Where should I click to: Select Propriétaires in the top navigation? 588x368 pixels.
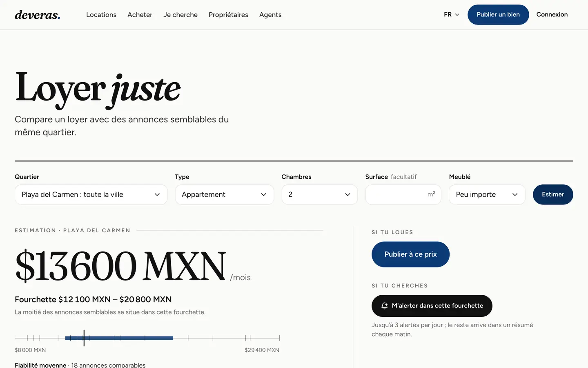[x=228, y=15]
